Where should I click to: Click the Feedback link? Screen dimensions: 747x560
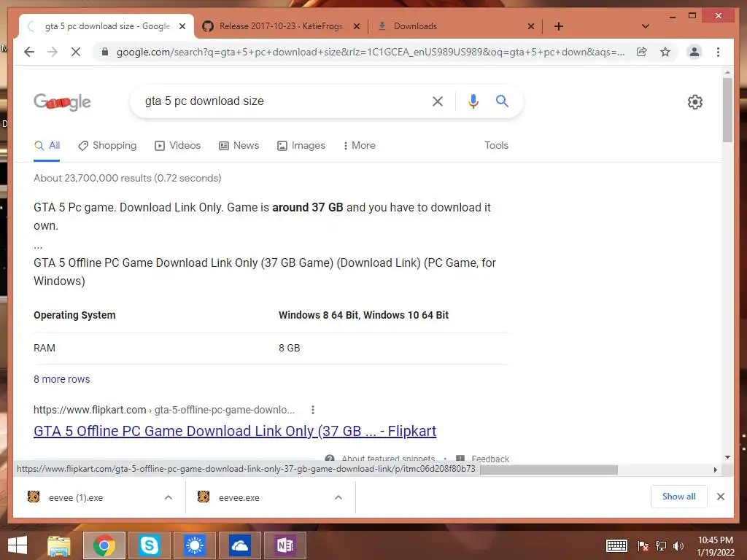tap(490, 459)
